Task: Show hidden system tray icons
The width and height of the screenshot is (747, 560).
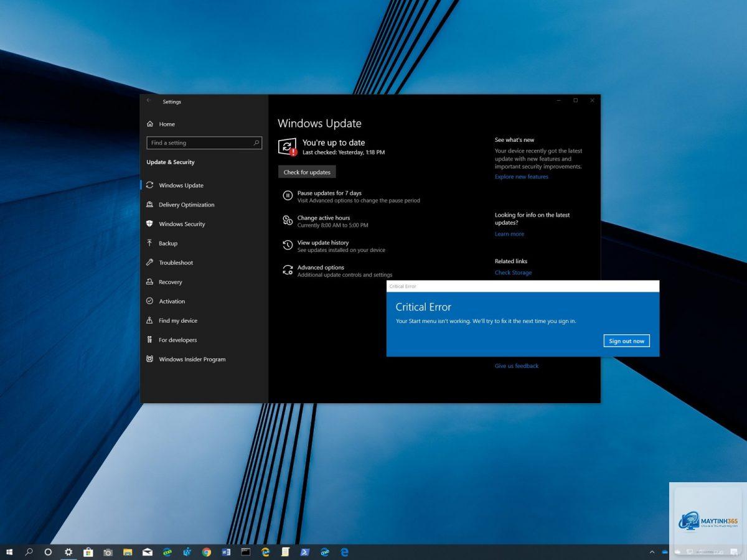Action: pyautogui.click(x=652, y=552)
